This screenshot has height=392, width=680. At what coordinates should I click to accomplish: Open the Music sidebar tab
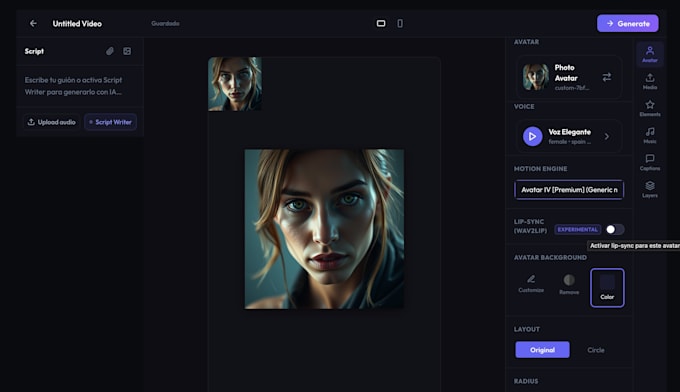point(650,135)
